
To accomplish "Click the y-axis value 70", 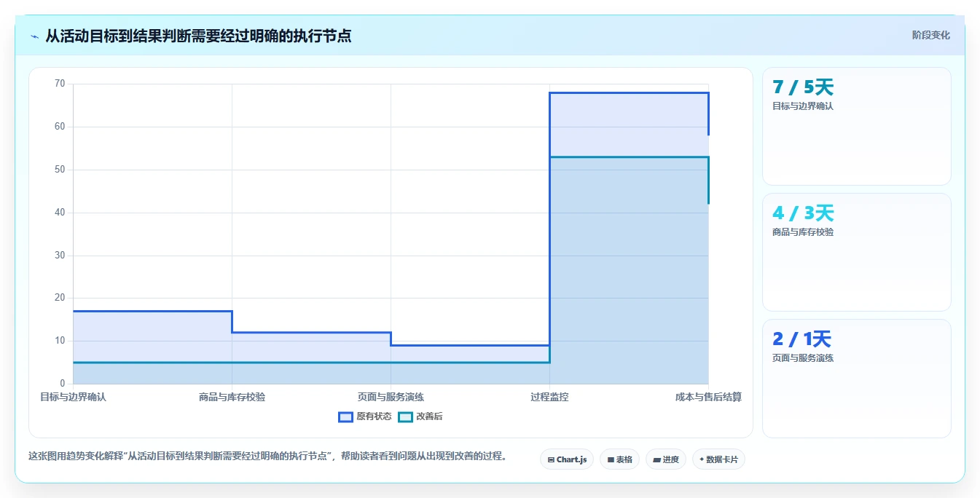I will point(60,84).
